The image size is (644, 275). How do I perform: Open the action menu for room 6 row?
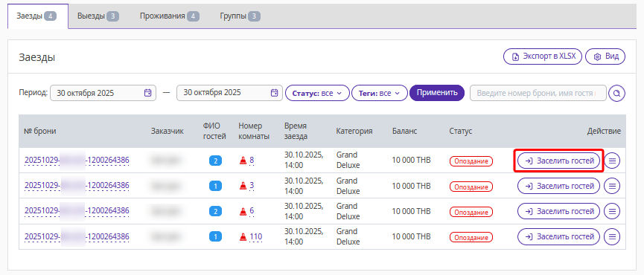613,212
